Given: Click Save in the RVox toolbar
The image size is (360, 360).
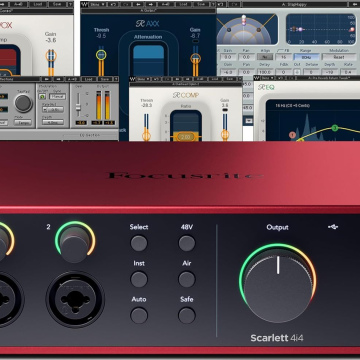Looking at the screenshot, I should (57, 5).
